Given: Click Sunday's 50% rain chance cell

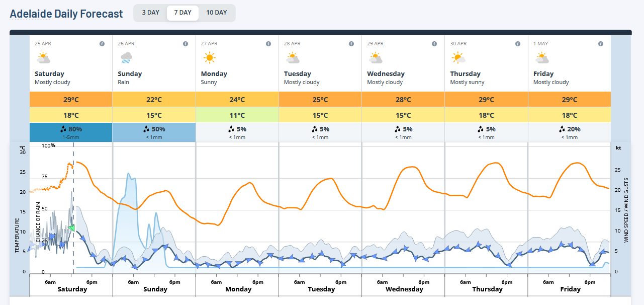Looking at the screenshot, I should coord(154,132).
